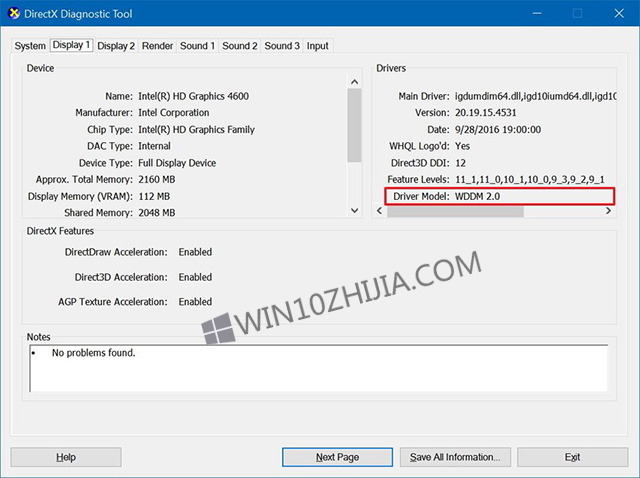Click the Main Driver file list value
Screen dimensions: 640x478
(536, 96)
